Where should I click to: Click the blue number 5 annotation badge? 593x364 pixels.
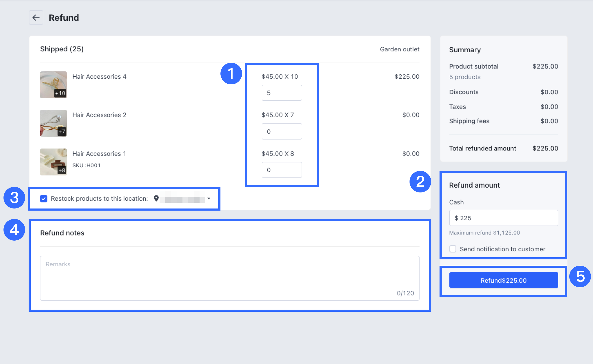click(580, 276)
